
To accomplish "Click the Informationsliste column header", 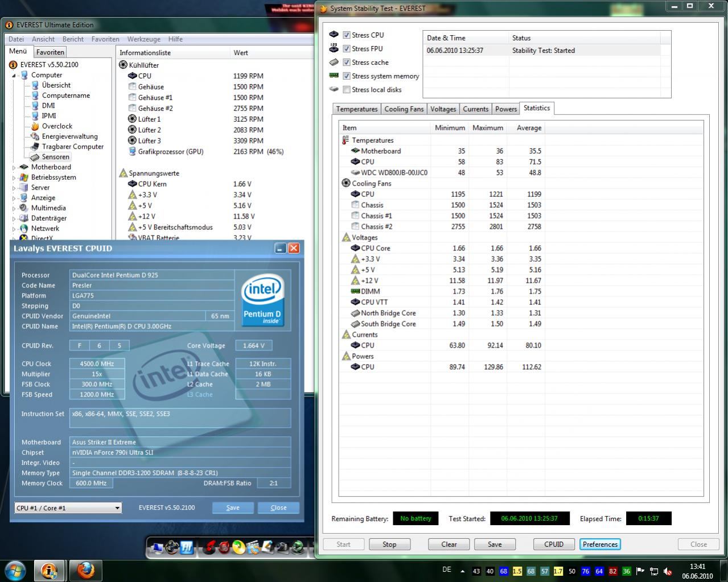I will pyautogui.click(x=173, y=53).
